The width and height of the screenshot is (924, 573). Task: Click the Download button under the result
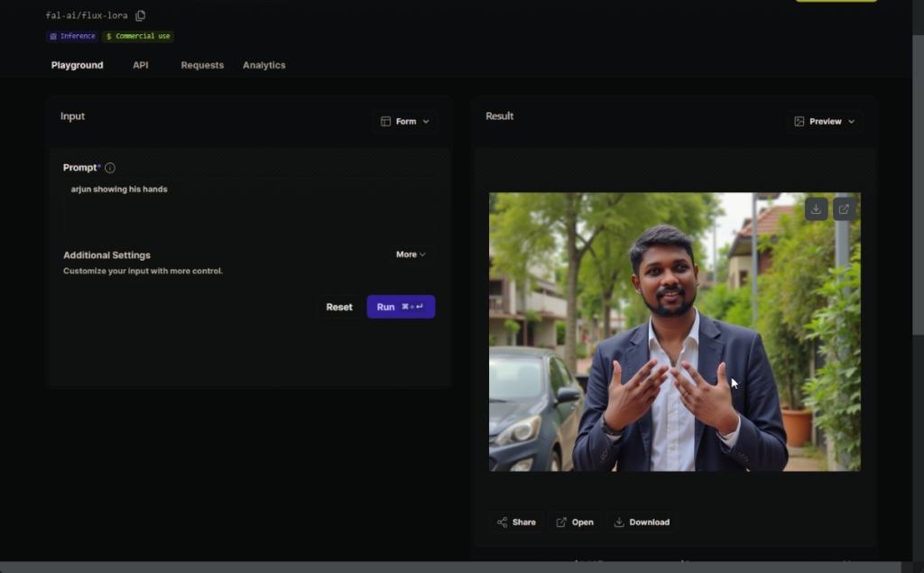[642, 522]
